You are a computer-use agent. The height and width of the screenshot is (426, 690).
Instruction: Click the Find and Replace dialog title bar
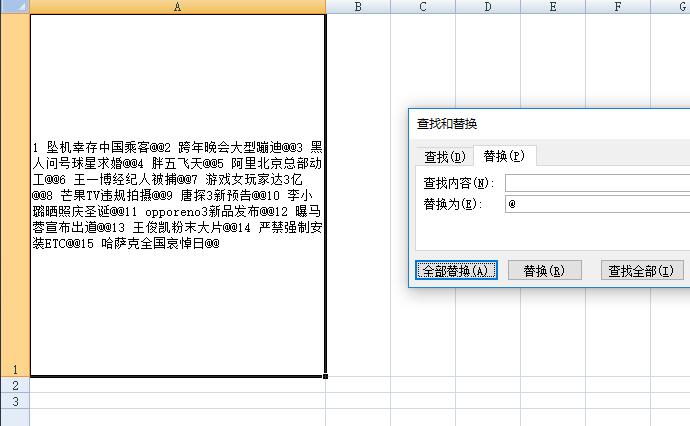pos(549,124)
